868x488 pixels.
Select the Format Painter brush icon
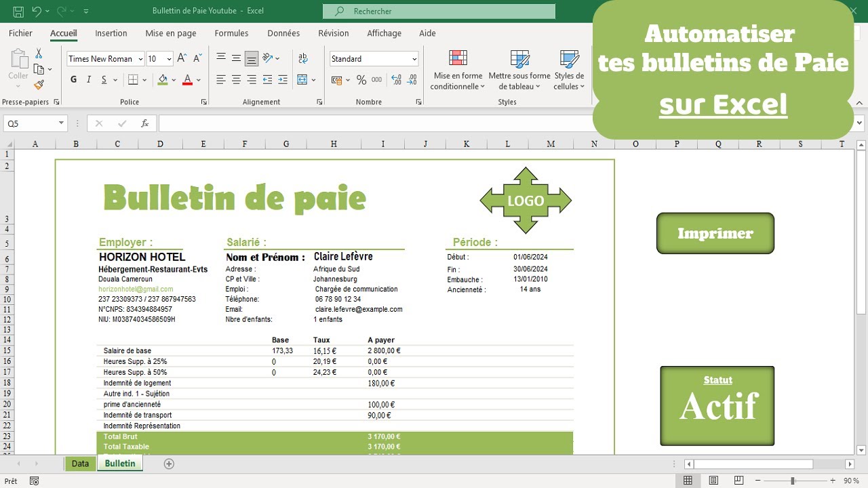39,85
